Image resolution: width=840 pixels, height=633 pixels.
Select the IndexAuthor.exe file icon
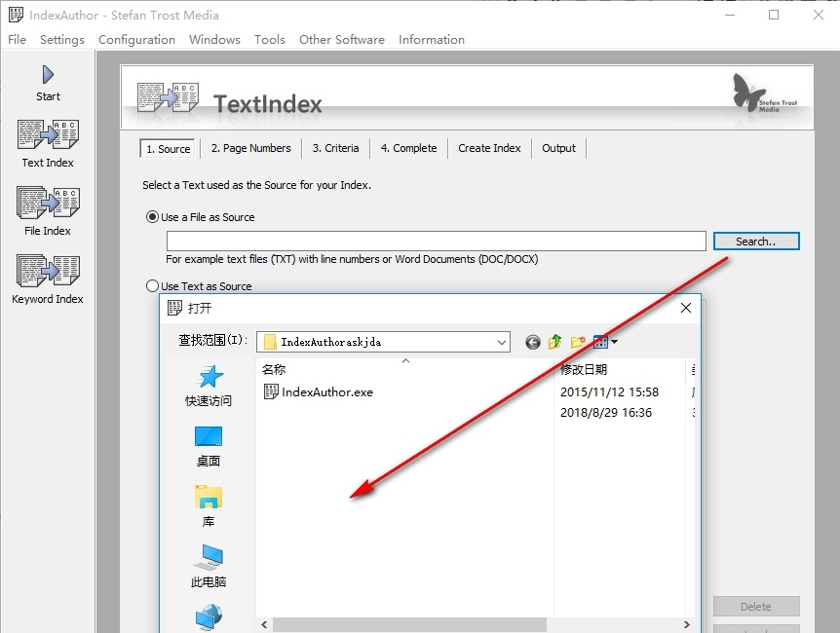271,392
